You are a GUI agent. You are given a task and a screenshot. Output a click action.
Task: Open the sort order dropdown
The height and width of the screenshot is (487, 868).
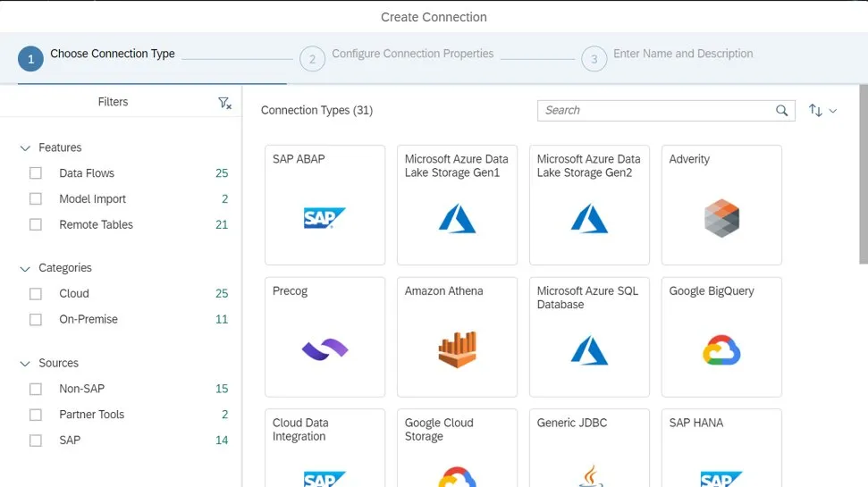[x=822, y=111]
